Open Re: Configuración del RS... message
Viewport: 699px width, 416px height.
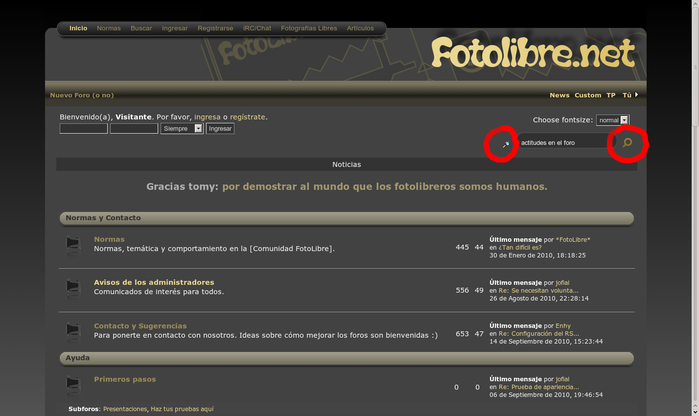[539, 334]
